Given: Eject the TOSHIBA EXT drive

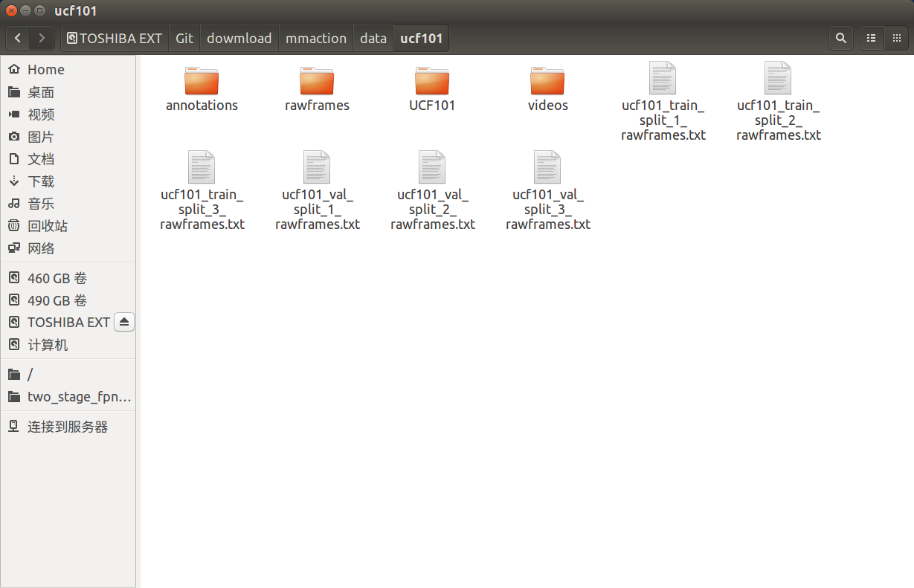Looking at the screenshot, I should (x=124, y=321).
